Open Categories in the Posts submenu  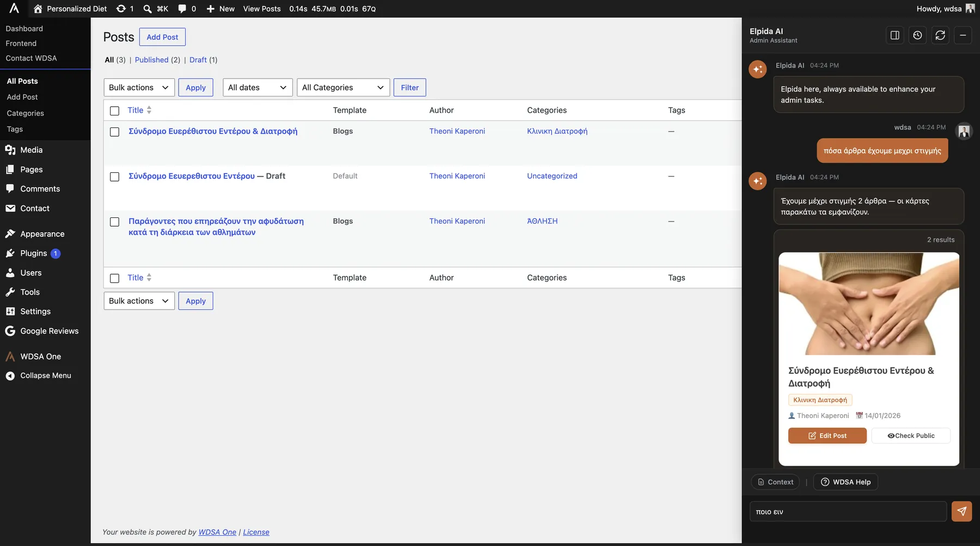pos(25,113)
